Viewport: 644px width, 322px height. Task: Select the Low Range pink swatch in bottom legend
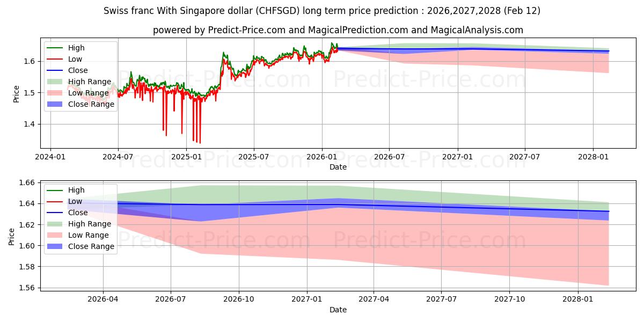pyautogui.click(x=56, y=235)
